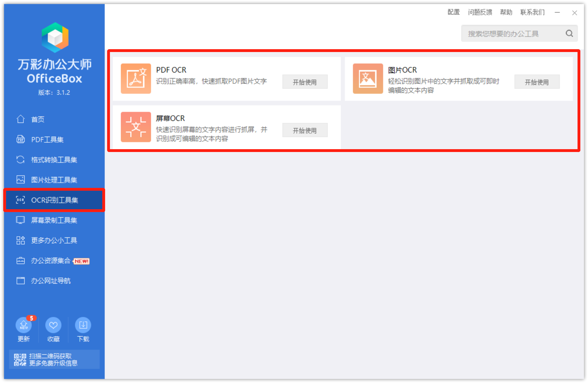
Task: Click the home icon beside 首页
Action: point(21,119)
